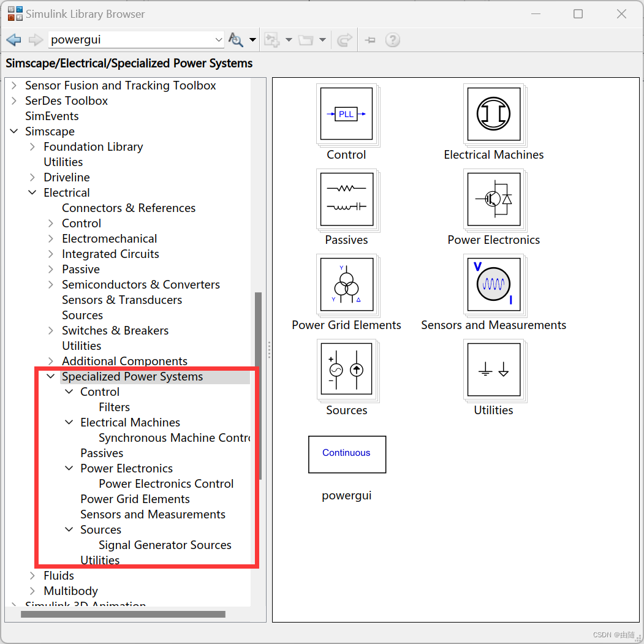Expand the Additional Components node
The image size is (644, 644).
(51, 361)
